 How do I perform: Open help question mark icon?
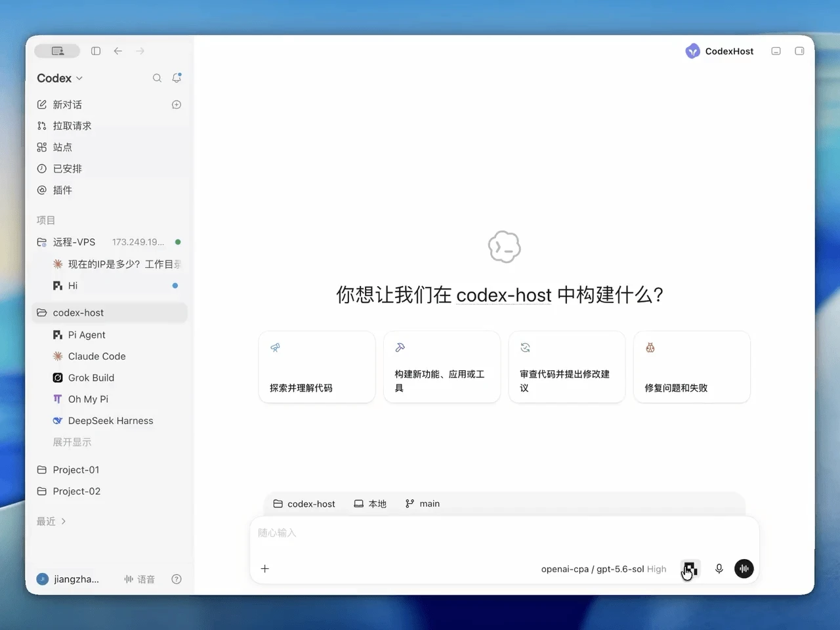[177, 579]
